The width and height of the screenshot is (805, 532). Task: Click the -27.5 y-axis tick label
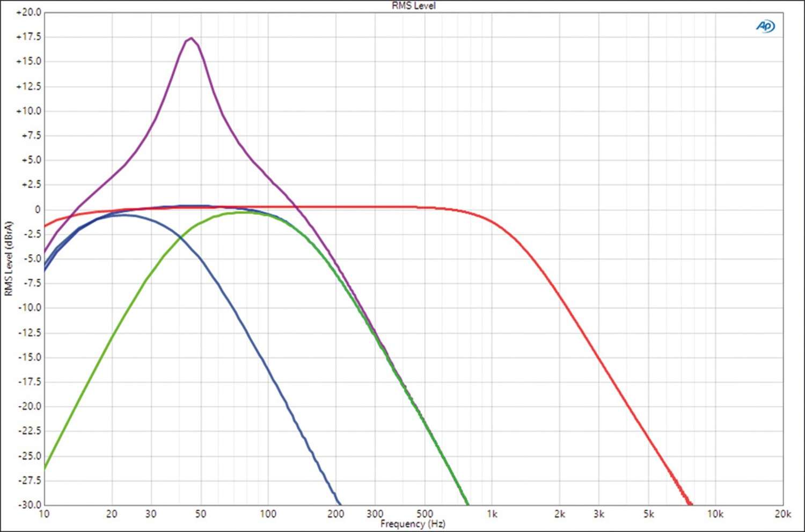pos(30,480)
